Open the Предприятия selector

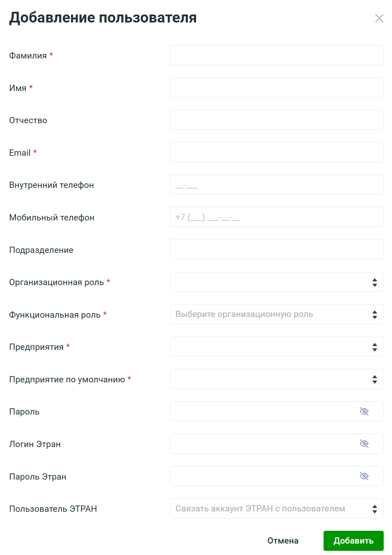pyautogui.click(x=277, y=347)
